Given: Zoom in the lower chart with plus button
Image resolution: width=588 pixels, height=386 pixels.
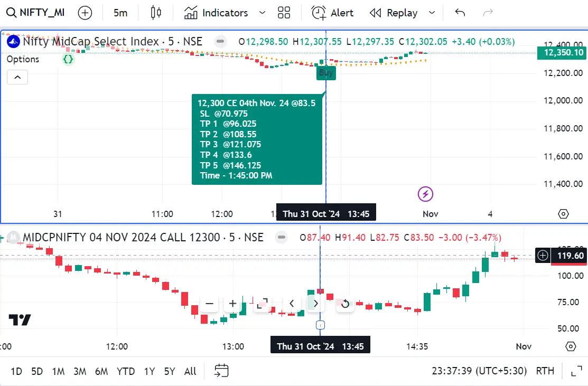Looking at the screenshot, I should [232, 304].
